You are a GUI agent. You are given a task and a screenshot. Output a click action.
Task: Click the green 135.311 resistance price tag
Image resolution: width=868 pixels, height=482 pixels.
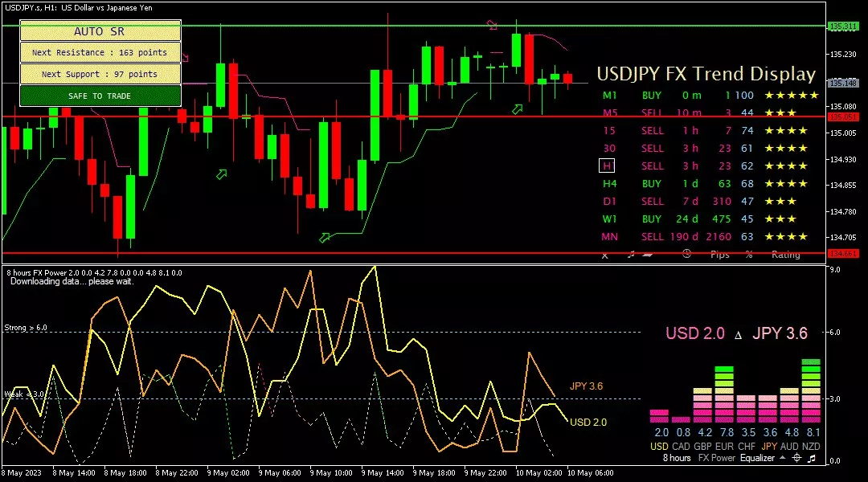click(843, 26)
